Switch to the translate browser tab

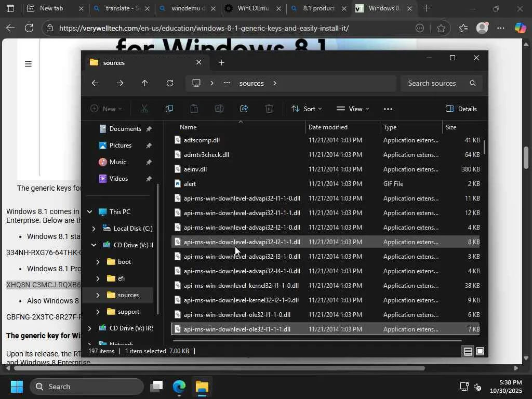pyautogui.click(x=121, y=8)
